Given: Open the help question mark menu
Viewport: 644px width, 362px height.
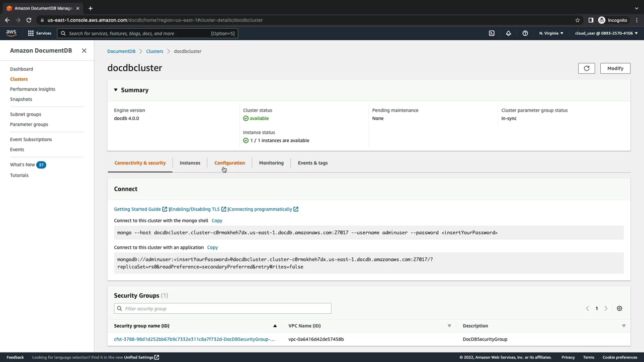Looking at the screenshot, I should click(x=525, y=33).
